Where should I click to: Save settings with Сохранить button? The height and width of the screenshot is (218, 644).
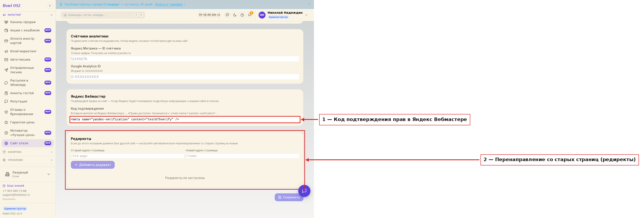coord(289,197)
